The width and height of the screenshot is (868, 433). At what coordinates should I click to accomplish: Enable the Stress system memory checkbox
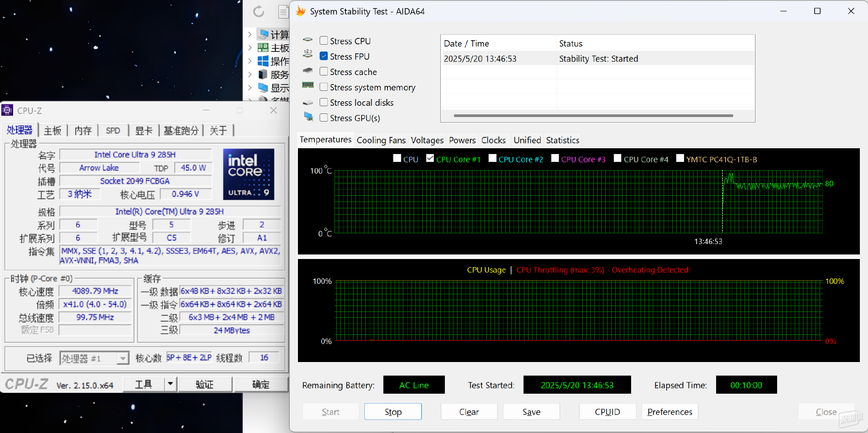coord(324,87)
